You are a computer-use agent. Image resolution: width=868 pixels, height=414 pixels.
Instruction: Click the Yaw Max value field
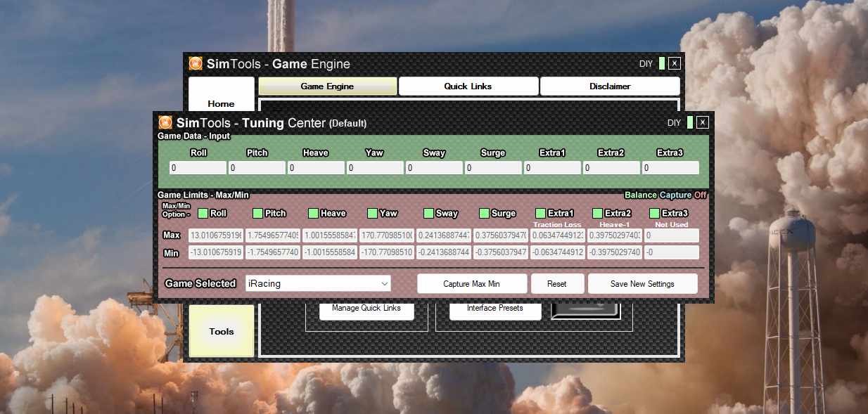[387, 235]
